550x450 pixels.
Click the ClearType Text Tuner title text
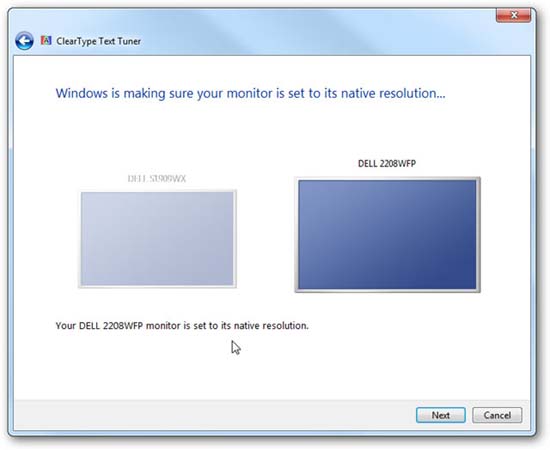point(99,41)
